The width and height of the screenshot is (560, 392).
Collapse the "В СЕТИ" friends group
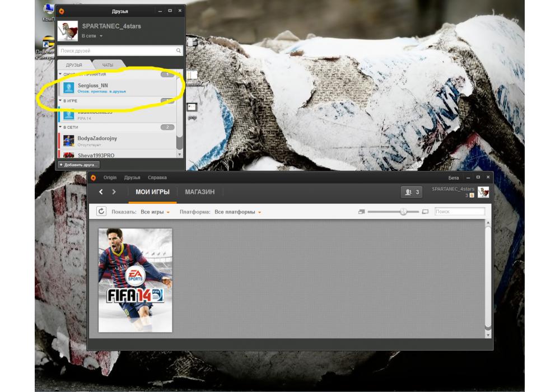click(60, 127)
